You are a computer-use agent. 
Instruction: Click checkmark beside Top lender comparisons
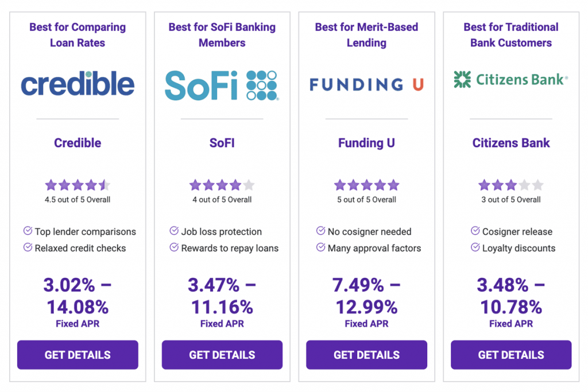click(28, 231)
